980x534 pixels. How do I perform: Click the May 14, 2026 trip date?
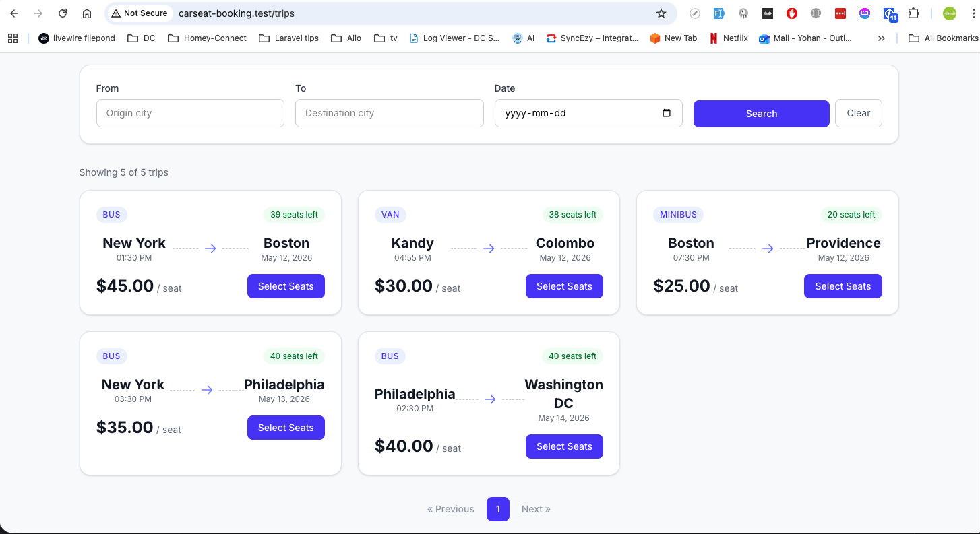pos(564,418)
